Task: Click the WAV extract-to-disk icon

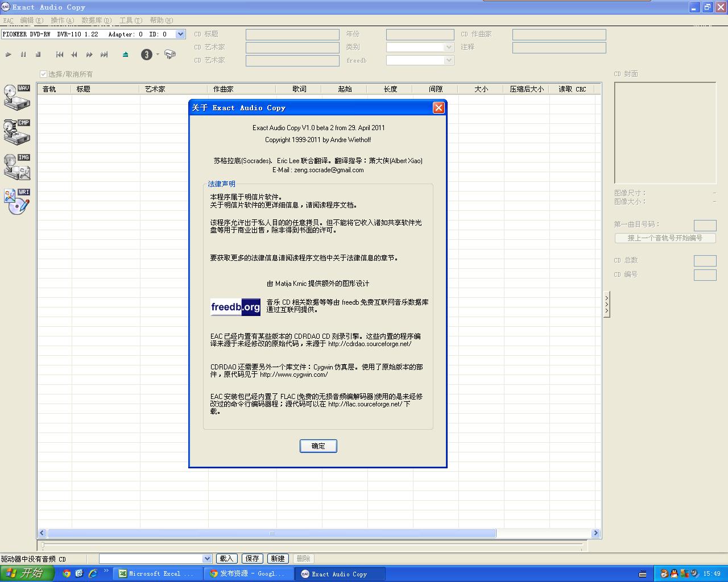Action: [16, 97]
